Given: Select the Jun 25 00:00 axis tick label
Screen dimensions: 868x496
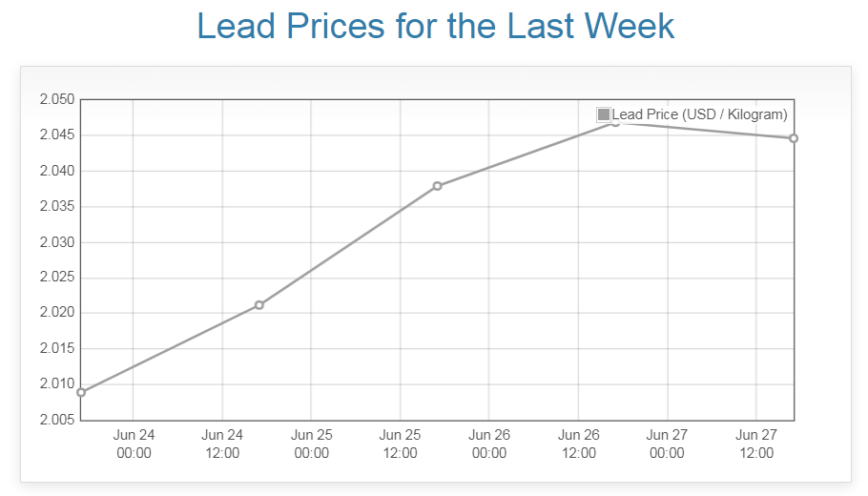Looking at the screenshot, I should pos(311,444).
